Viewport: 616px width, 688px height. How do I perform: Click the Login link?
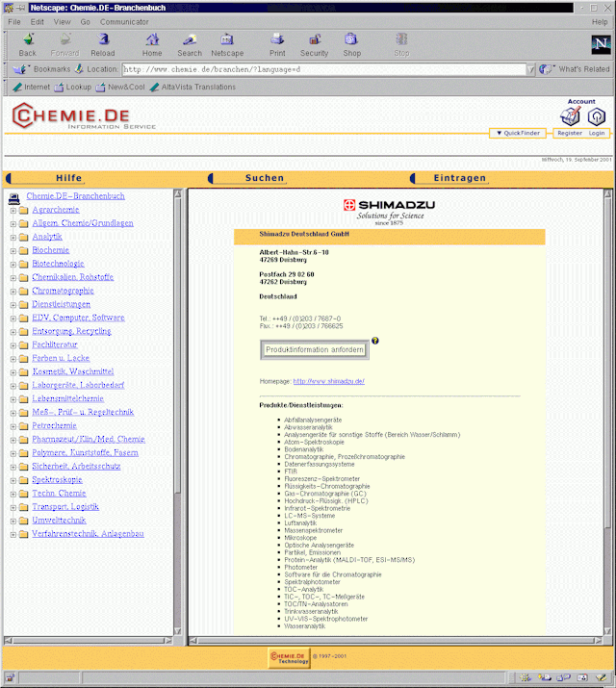pos(597,133)
